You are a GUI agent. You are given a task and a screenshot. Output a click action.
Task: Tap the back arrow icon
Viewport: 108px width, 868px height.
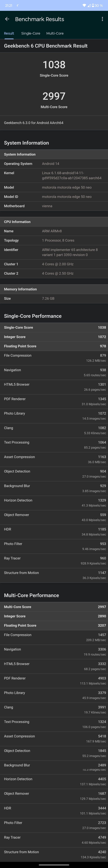click(7, 19)
